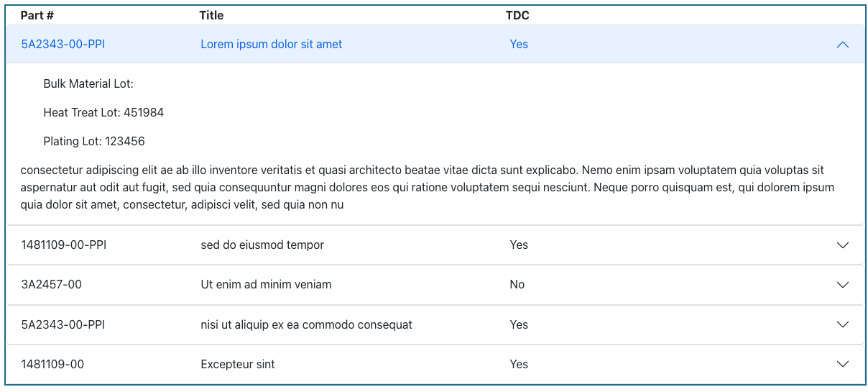Select part number 3A2457-00
This screenshot has width=868, height=392.
(52, 285)
